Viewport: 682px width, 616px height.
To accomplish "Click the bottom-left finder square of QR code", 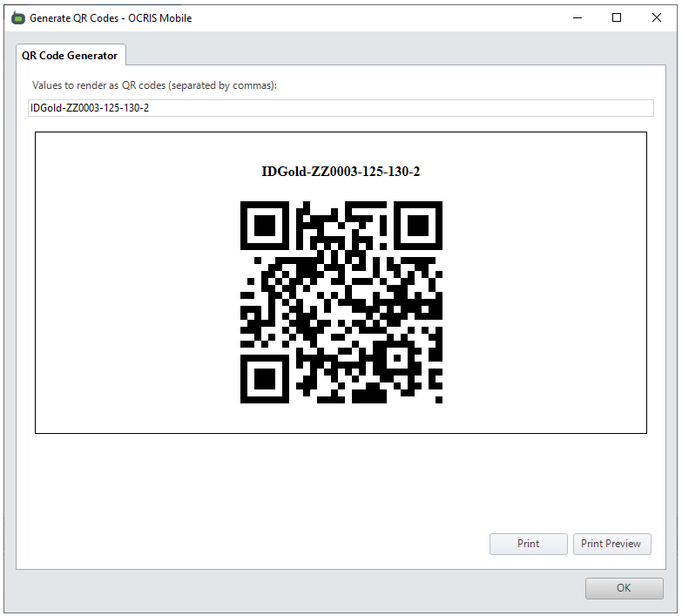I will pos(264,380).
